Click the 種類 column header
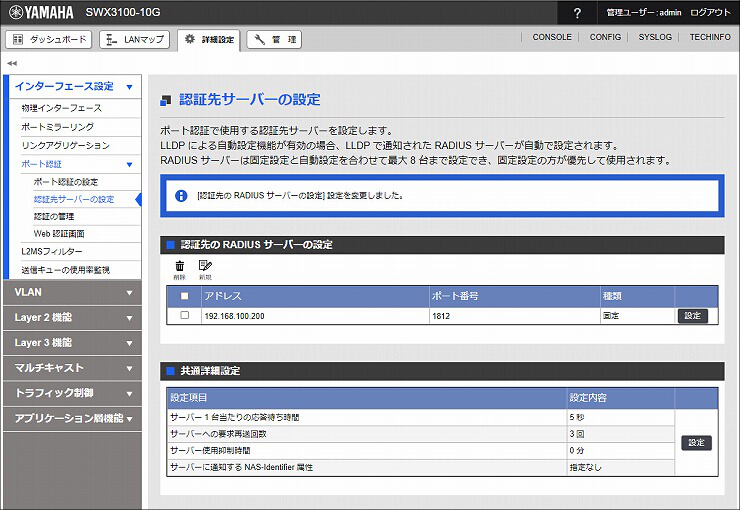Viewport: 740px width, 510px height. click(x=637, y=296)
